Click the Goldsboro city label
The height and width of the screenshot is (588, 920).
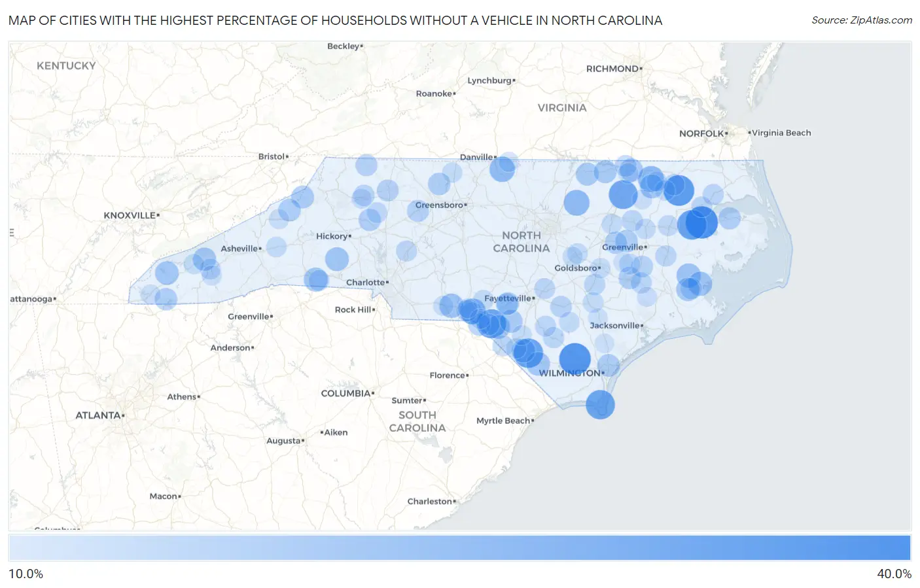tap(576, 268)
